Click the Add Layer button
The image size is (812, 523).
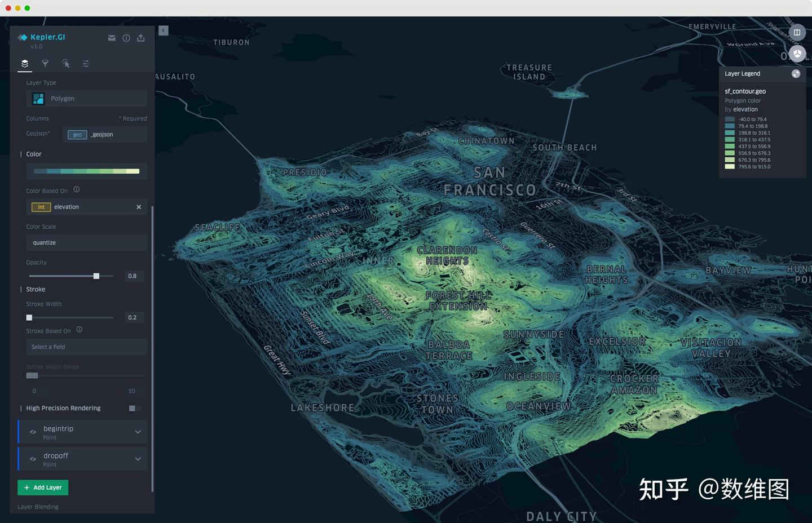[x=42, y=487]
